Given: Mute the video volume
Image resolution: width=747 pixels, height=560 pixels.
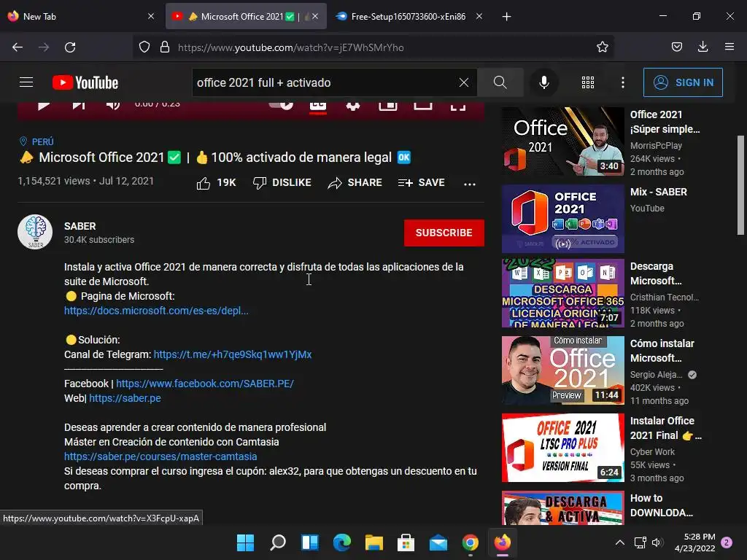Looking at the screenshot, I should 113,105.
